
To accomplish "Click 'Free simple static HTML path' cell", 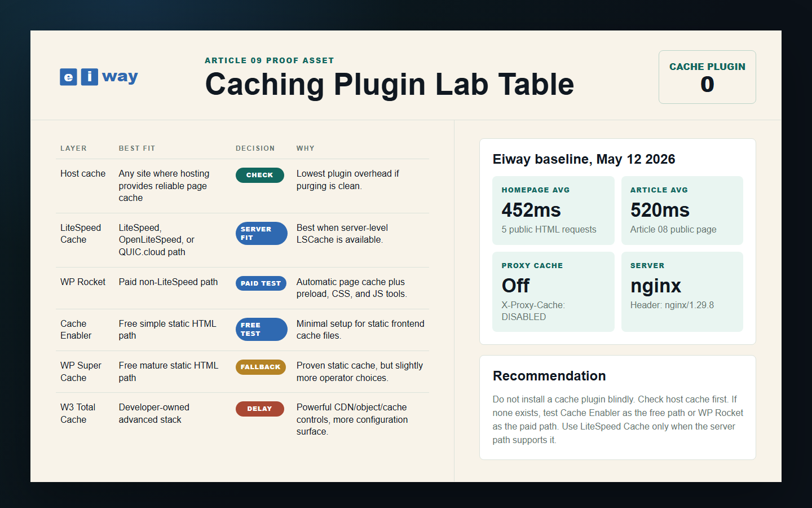I will pos(167,330).
